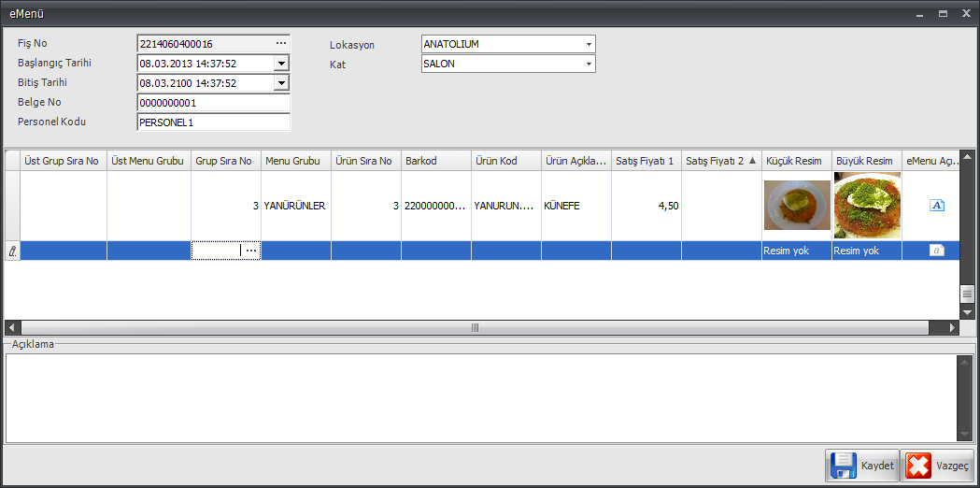980x488 pixels.
Task: Open the Kat dropdown showing SALON
Action: (589, 64)
